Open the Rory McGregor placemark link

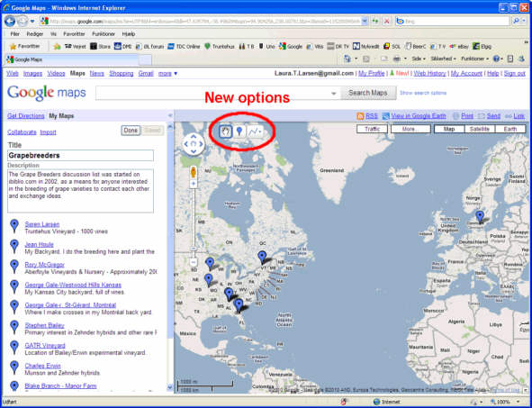pyautogui.click(x=44, y=265)
